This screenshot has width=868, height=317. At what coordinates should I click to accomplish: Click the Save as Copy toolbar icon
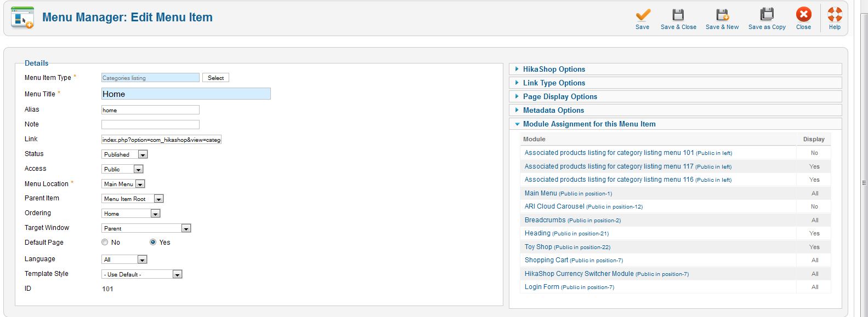coord(767,15)
